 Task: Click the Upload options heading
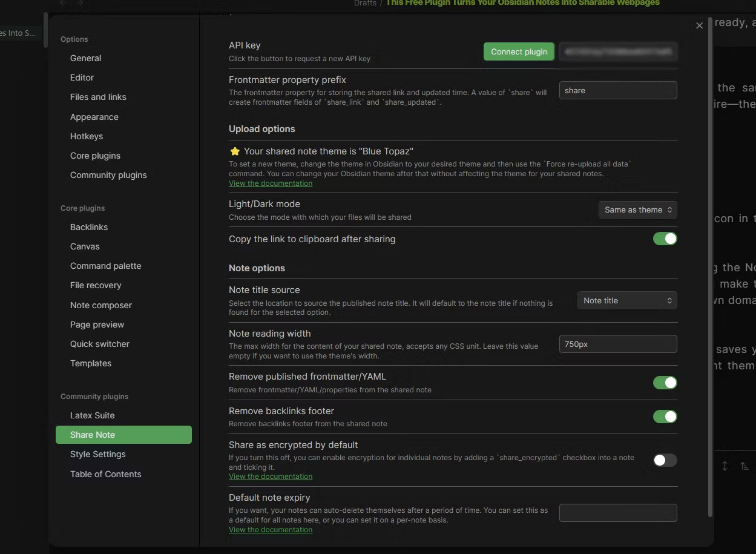262,129
